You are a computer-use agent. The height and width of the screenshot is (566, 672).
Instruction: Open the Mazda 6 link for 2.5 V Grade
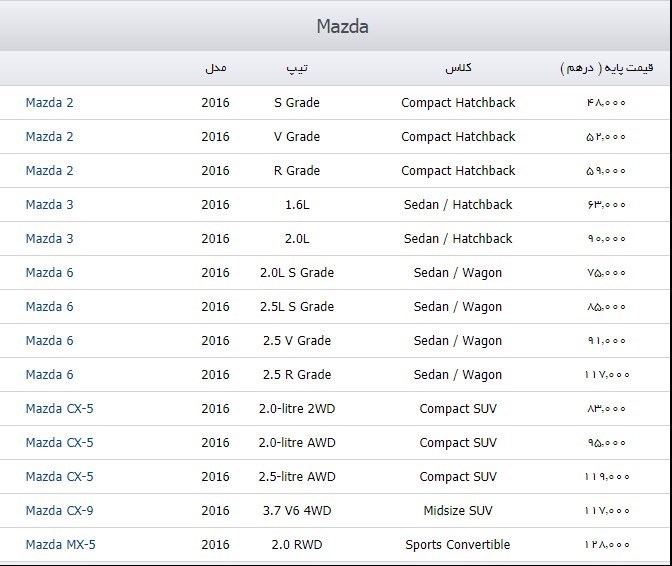49,341
